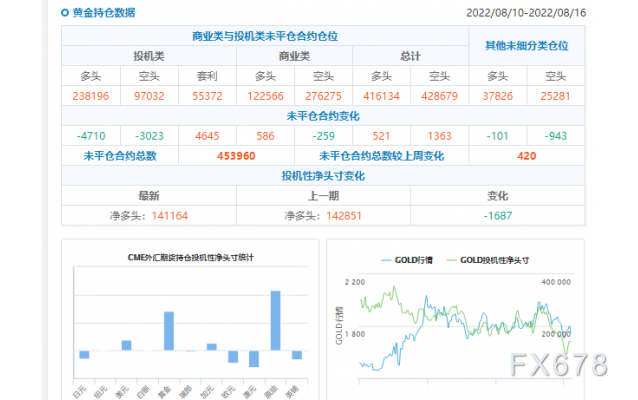Select the other short value 25281
Screen dimensions: 638x400
[x=555, y=96]
